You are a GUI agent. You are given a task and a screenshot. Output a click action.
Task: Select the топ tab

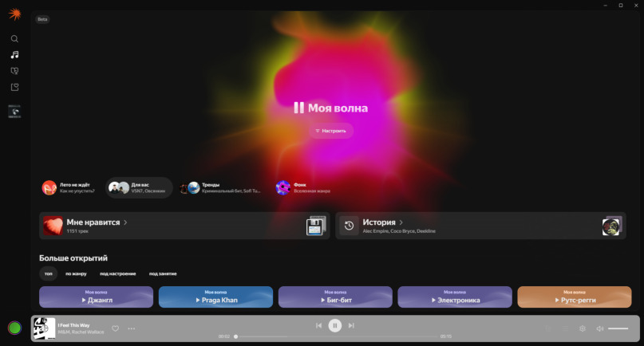point(49,273)
